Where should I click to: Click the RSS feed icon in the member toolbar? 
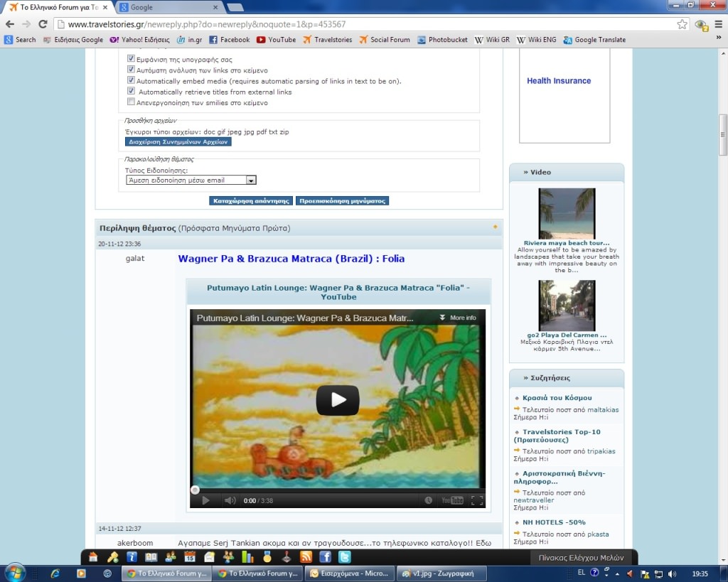306,557
